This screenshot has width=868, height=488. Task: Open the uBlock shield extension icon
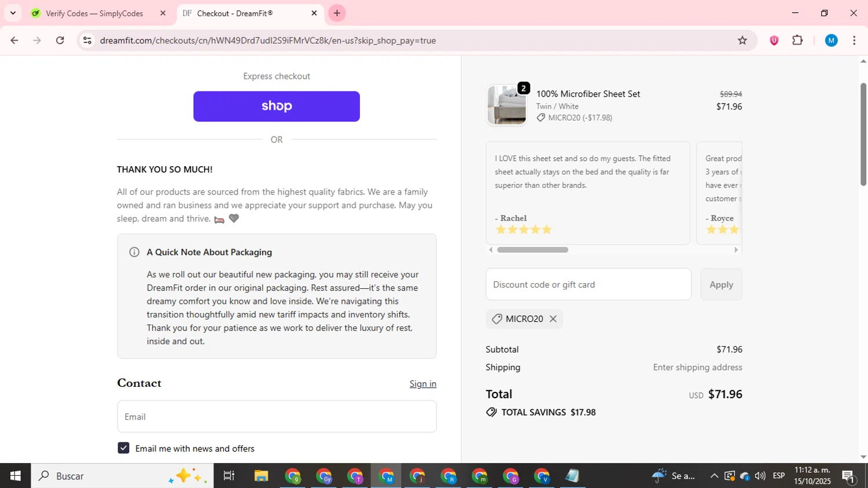tap(774, 41)
